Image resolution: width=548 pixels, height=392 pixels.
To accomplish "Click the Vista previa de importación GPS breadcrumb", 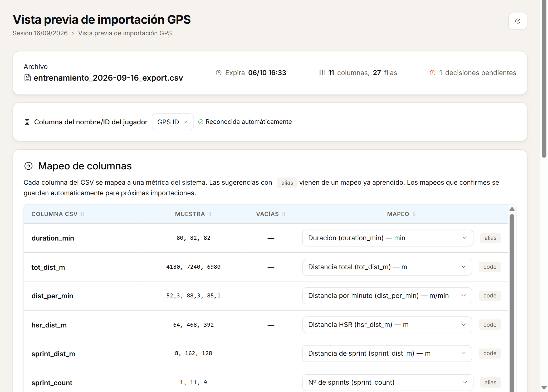I will pyautogui.click(x=125, y=33).
